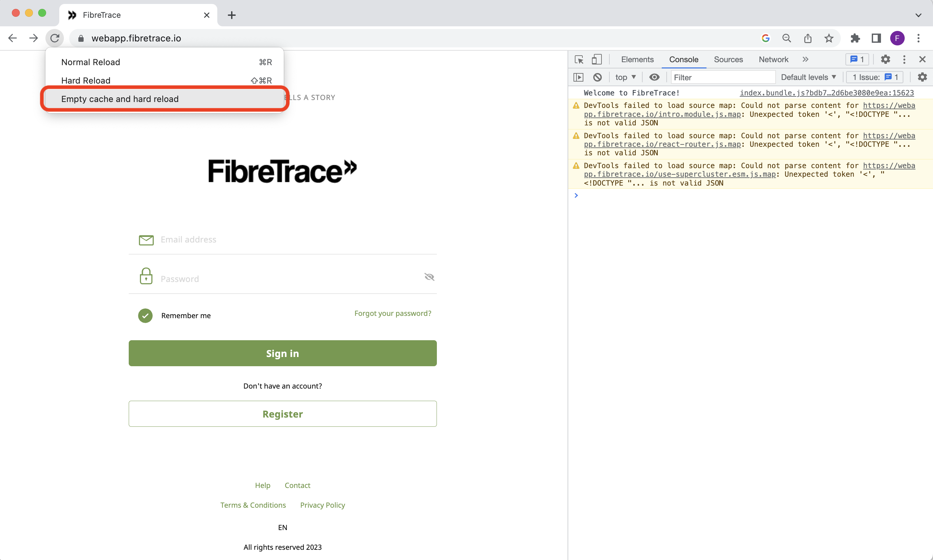
Task: Open Console settings gear icon
Action: 922,77
